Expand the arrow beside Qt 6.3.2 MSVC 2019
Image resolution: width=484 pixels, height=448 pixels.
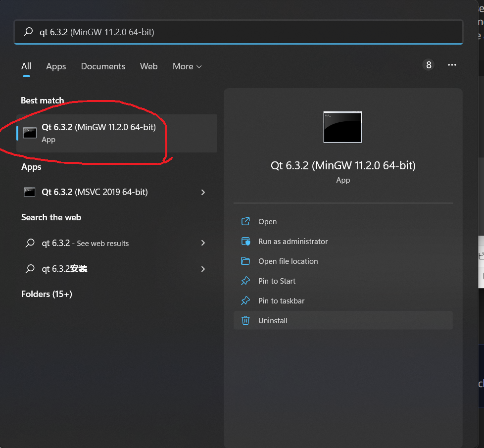(203, 192)
